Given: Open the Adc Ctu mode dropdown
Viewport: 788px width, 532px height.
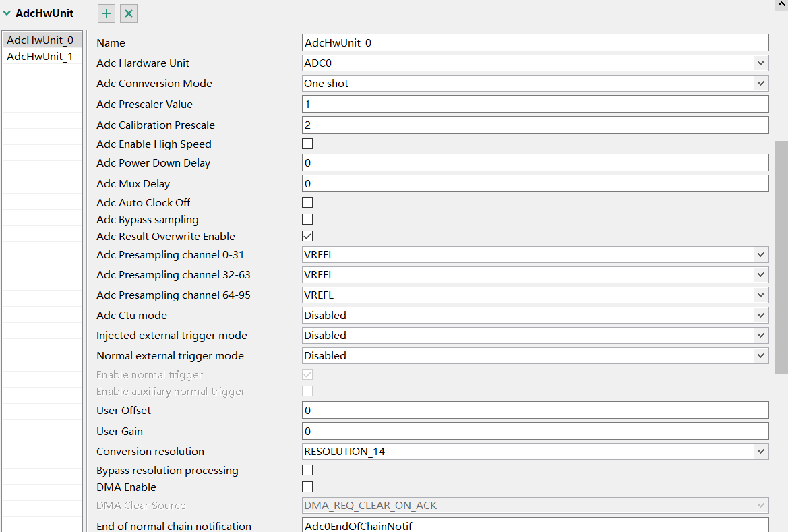Looking at the screenshot, I should tap(760, 315).
